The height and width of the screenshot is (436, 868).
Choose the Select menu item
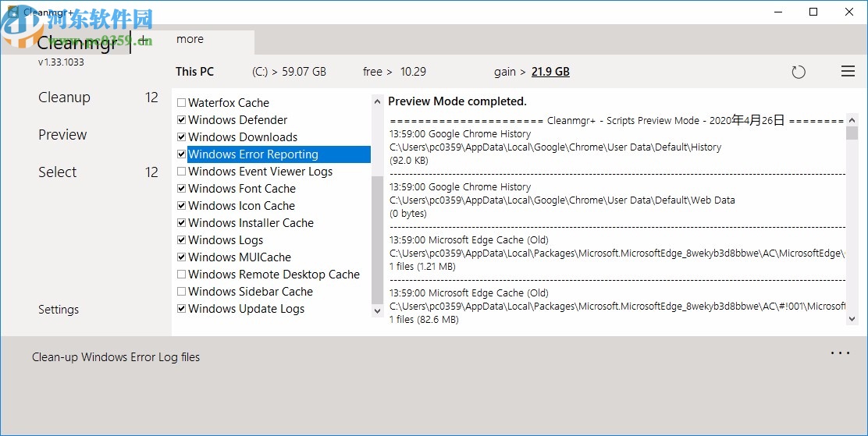click(x=58, y=172)
